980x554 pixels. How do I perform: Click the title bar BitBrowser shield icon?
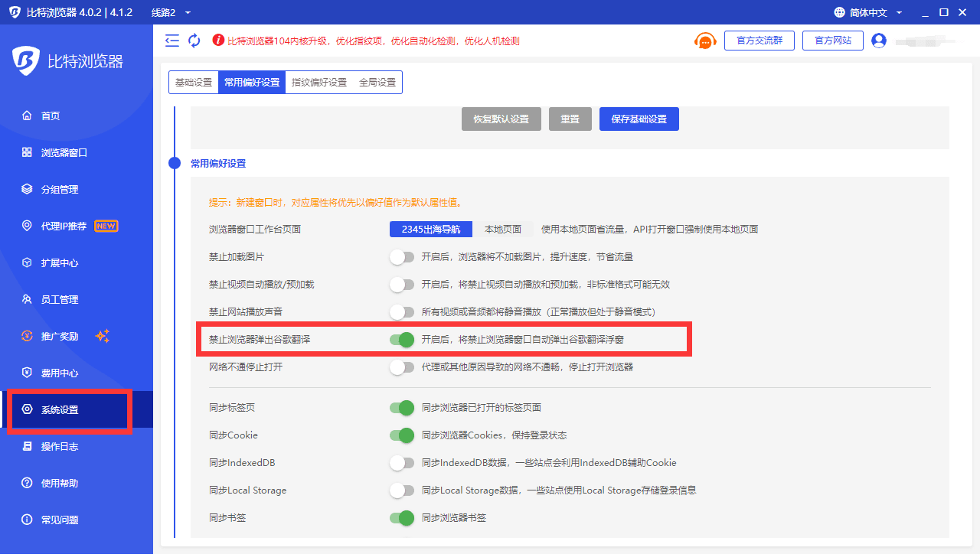(x=15, y=12)
